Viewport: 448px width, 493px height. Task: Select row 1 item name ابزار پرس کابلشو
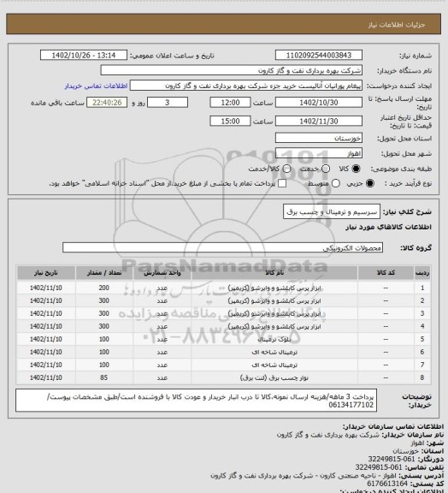pos(274,288)
